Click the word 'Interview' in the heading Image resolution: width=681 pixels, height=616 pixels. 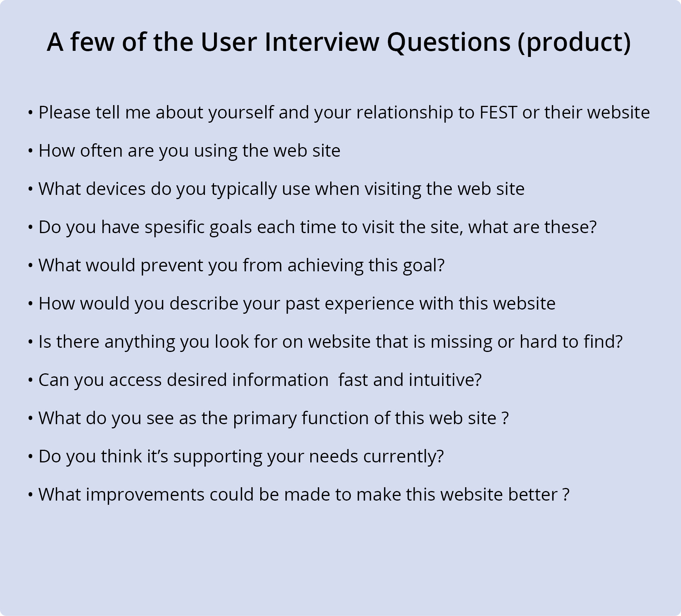pos(321,42)
